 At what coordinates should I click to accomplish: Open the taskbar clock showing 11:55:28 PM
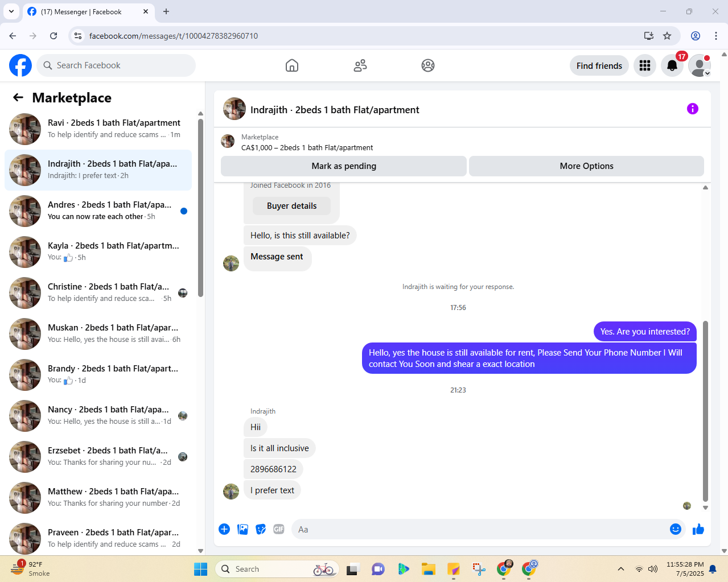(x=685, y=569)
